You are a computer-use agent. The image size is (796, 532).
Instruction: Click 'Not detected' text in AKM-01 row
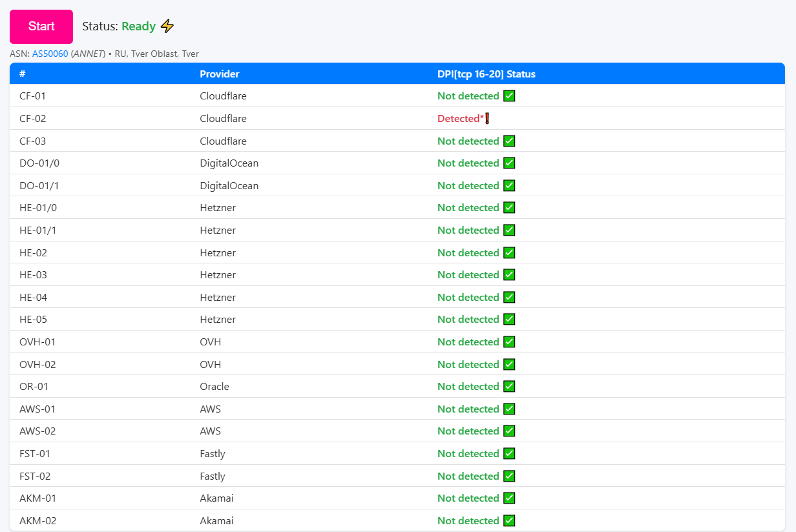(468, 498)
